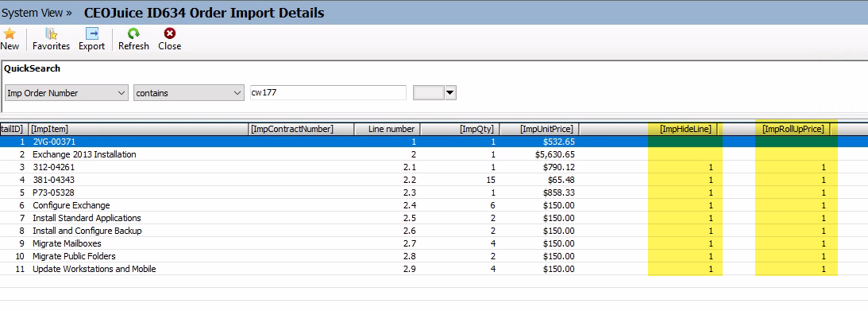Image resolution: width=868 pixels, height=311 pixels.
Task: Click the red Close icon
Action: pyautogui.click(x=169, y=34)
